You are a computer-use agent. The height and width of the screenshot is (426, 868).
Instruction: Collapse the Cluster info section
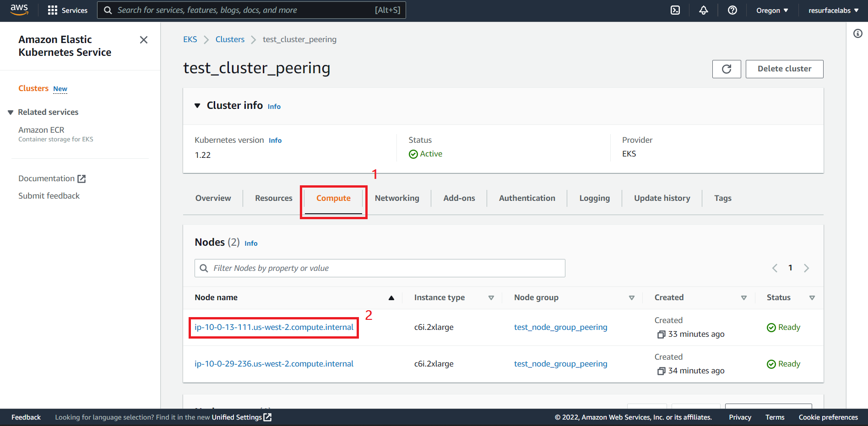click(x=197, y=106)
